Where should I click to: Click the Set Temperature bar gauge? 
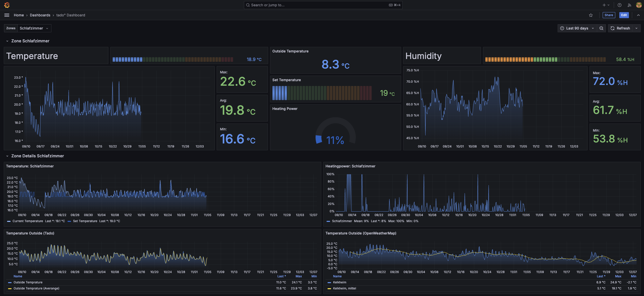322,93
